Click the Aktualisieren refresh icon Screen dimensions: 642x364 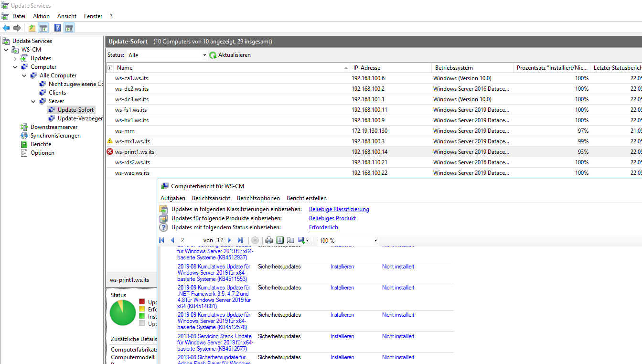213,55
